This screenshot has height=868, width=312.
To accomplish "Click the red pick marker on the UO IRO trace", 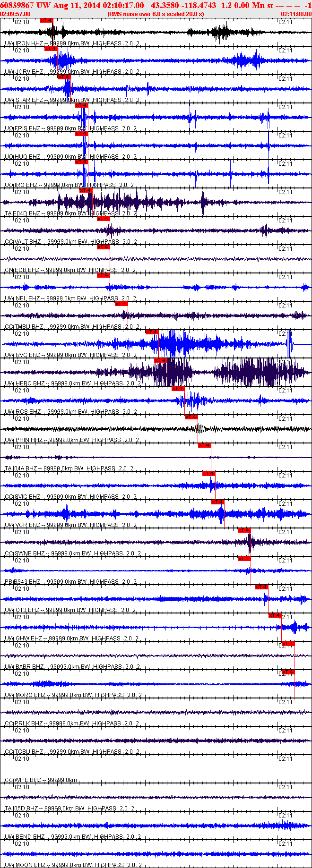I will 82,162.
